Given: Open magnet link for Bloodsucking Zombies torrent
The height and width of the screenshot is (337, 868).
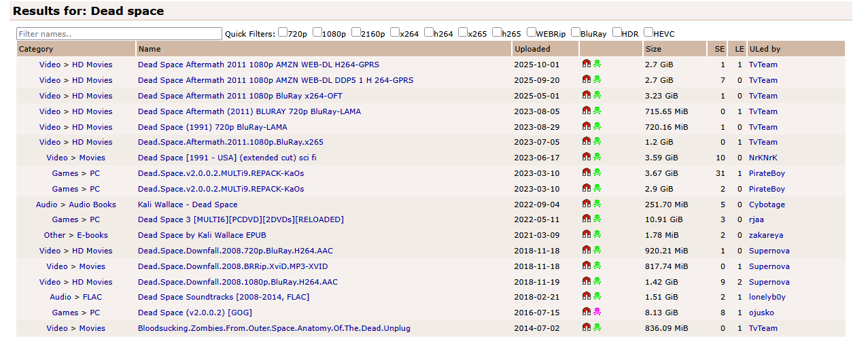Looking at the screenshot, I should pyautogui.click(x=586, y=327).
